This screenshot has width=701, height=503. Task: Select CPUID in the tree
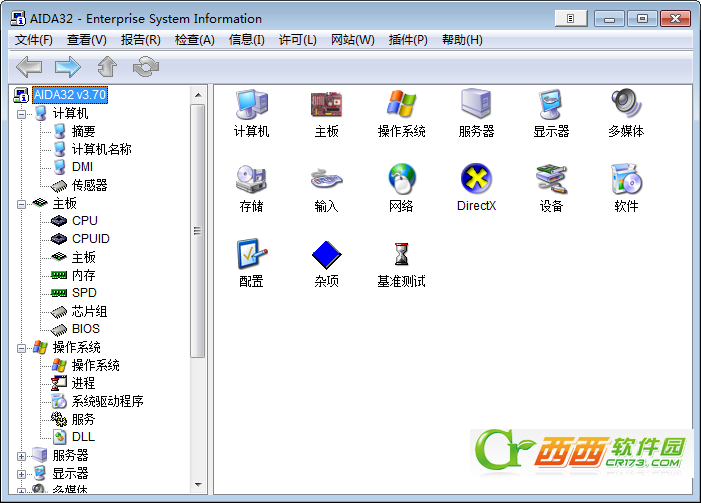[x=90, y=239]
